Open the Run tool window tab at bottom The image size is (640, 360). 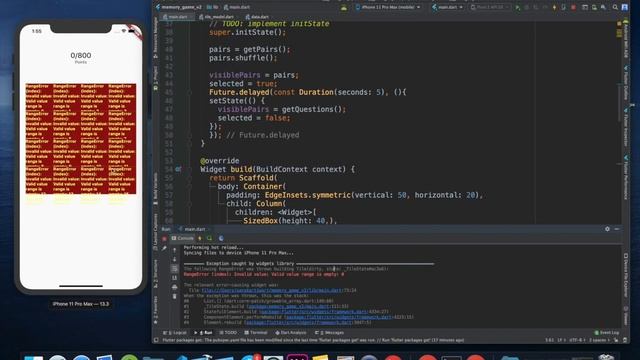203,333
